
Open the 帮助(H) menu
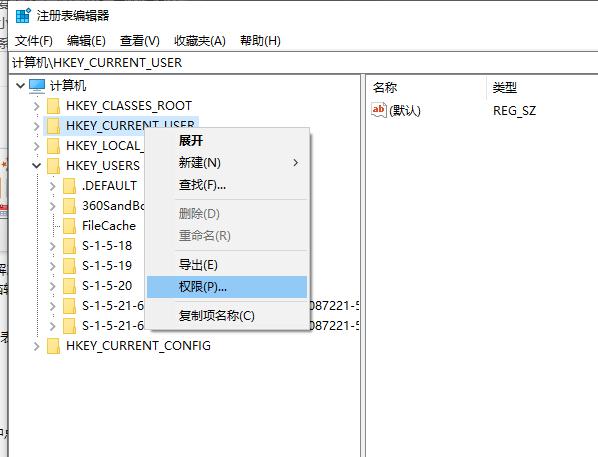pos(260,40)
